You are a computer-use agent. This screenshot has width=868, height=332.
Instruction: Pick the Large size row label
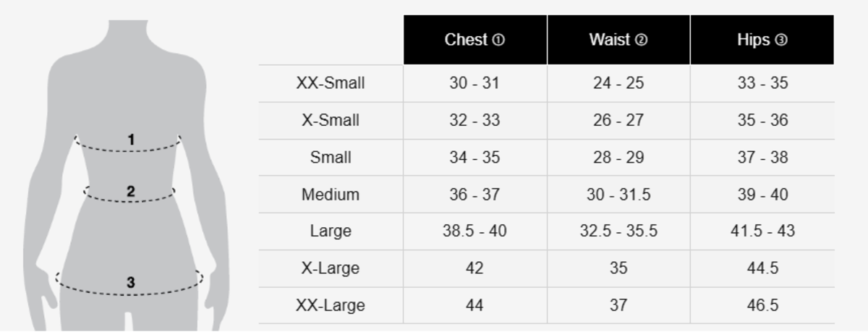click(330, 231)
